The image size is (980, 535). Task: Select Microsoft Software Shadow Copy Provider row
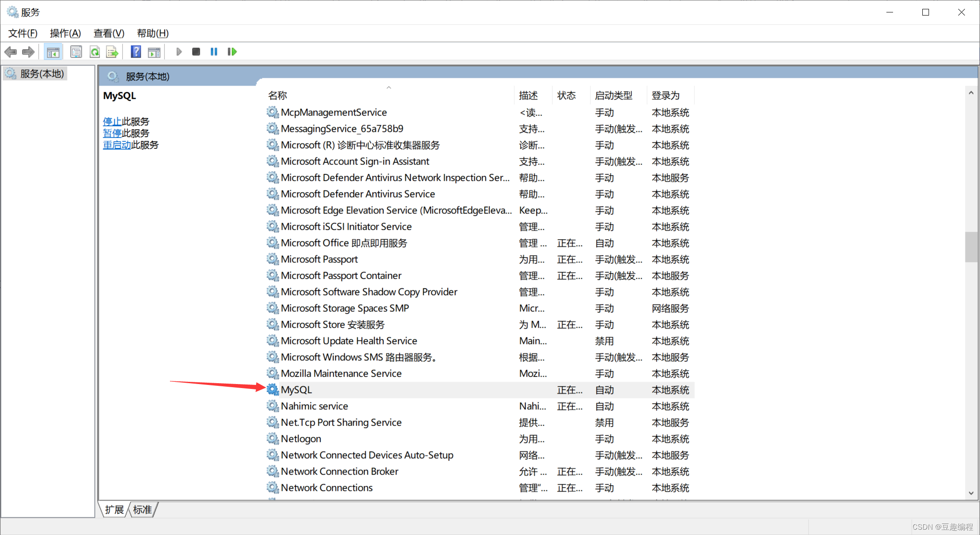tap(480, 292)
